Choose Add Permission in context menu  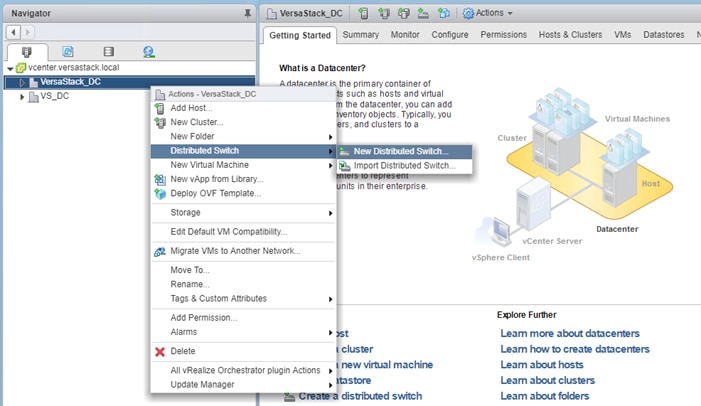point(243,318)
